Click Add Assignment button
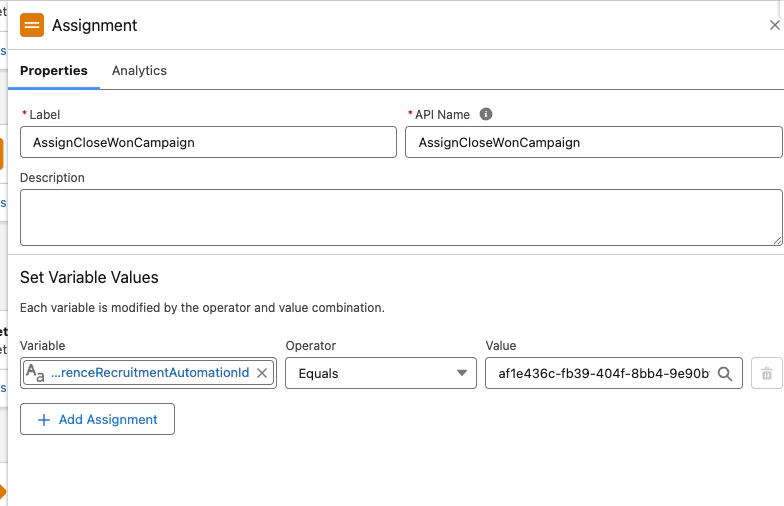This screenshot has width=784, height=506. coord(98,419)
